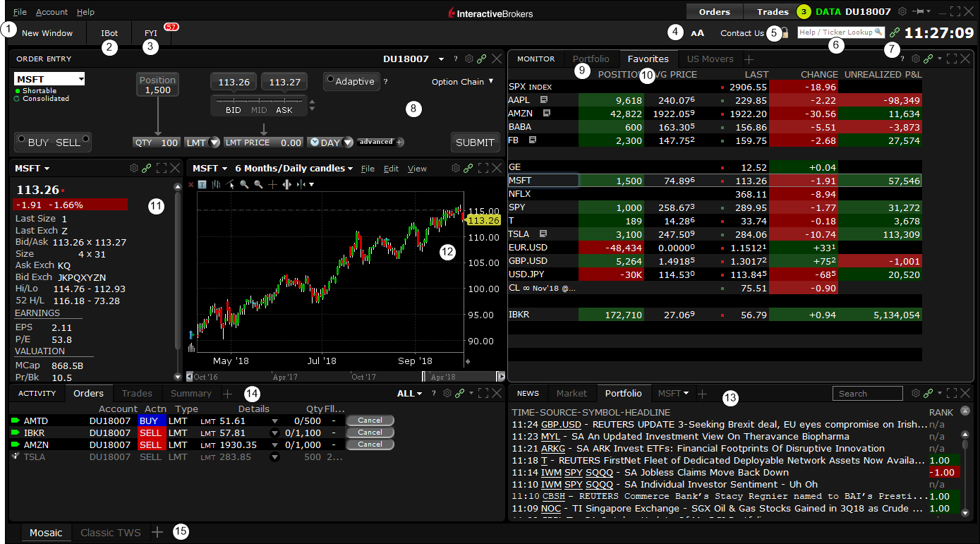This screenshot has height=544, width=980.
Task: Click the chart's horizontal time scrollbar
Action: click(345, 376)
